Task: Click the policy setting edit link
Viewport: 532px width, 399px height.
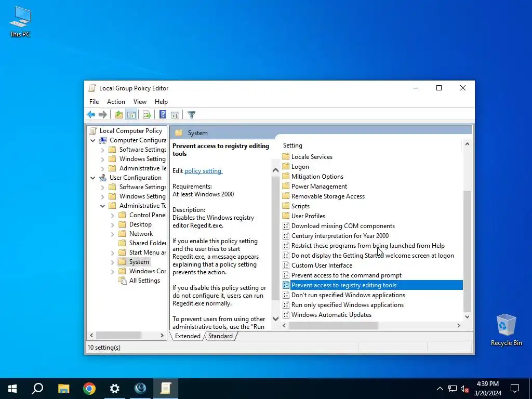Action: 203,171
